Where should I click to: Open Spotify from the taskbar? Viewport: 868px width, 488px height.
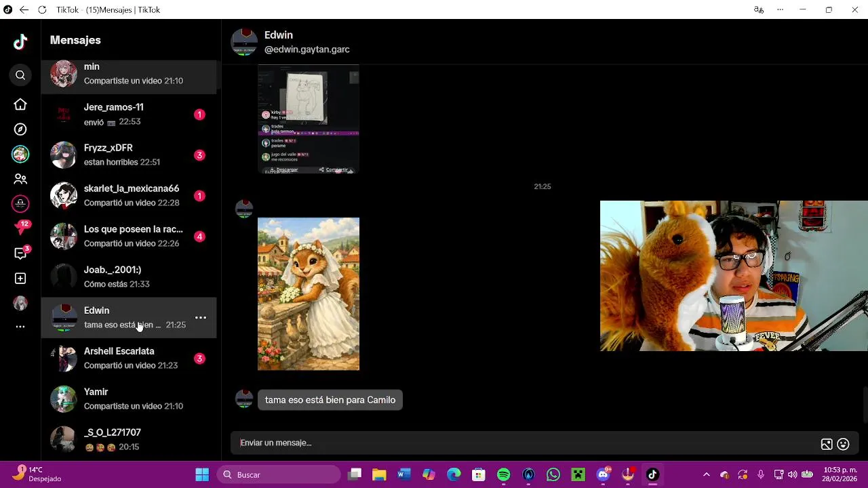pos(504,474)
